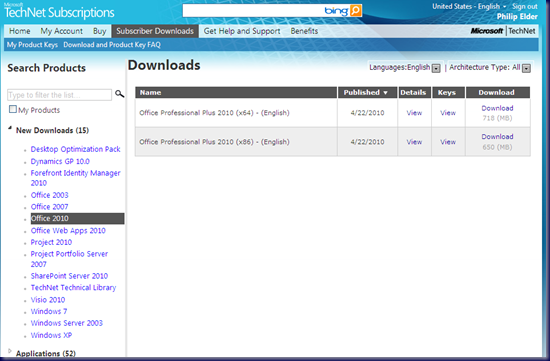Open the Architecture Type dropdown
This screenshot has height=361, width=550.
(526, 68)
